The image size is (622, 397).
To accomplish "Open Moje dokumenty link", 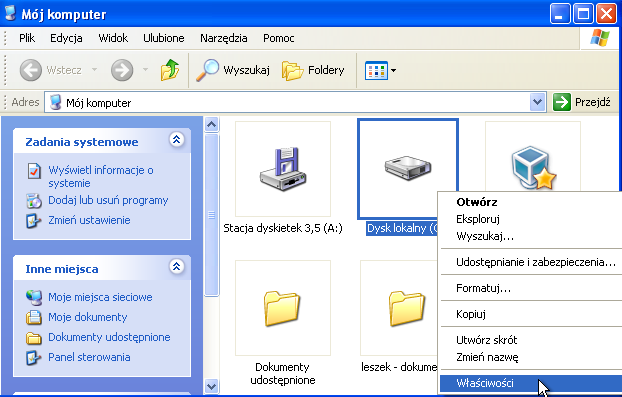I will tap(88, 317).
